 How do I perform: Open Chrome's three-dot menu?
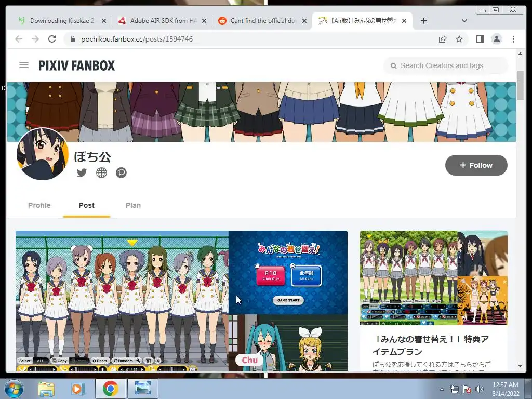point(513,39)
